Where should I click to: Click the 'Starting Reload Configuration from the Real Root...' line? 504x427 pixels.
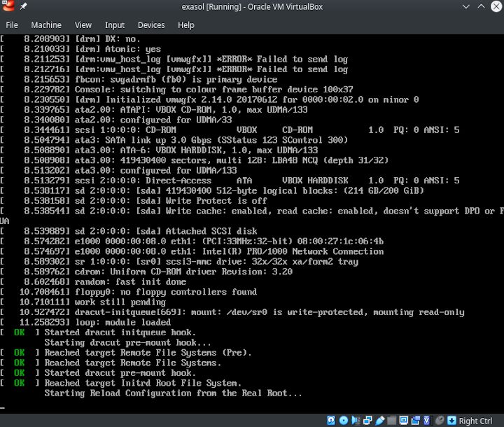coord(174,393)
